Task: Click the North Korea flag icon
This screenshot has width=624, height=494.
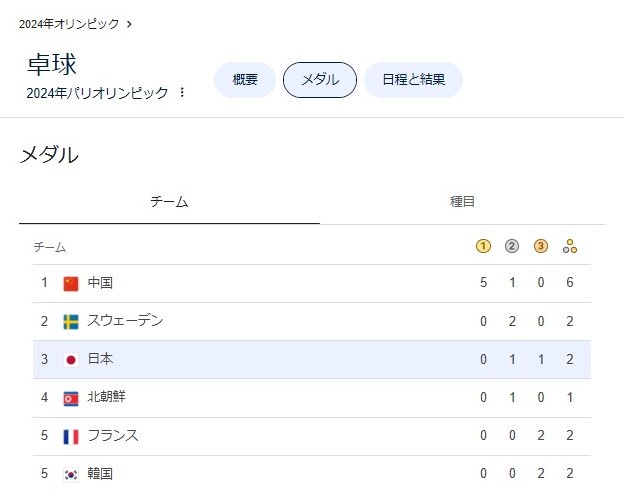Action: point(71,398)
